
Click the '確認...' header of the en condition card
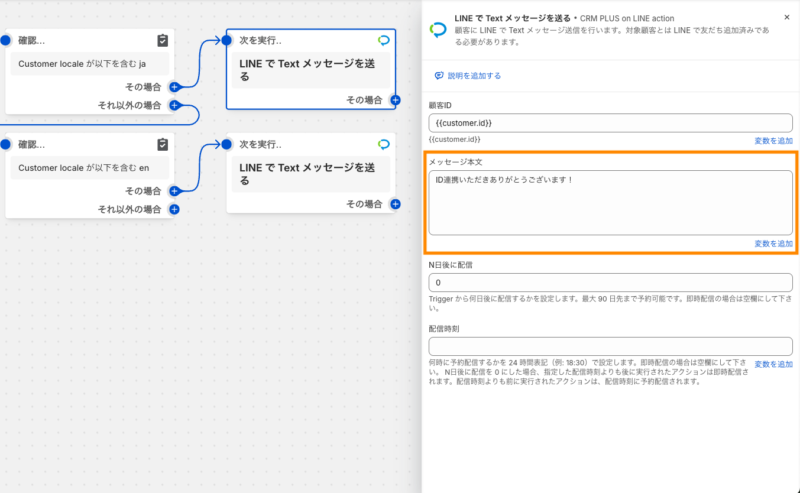[32, 144]
